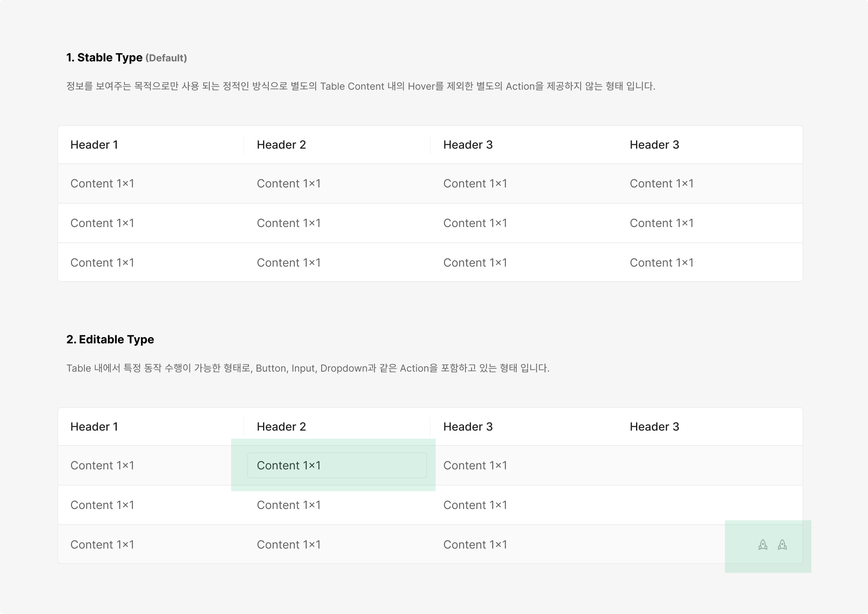868x614 pixels.
Task: Click Header 2 in the Stable Type table
Action: click(281, 145)
